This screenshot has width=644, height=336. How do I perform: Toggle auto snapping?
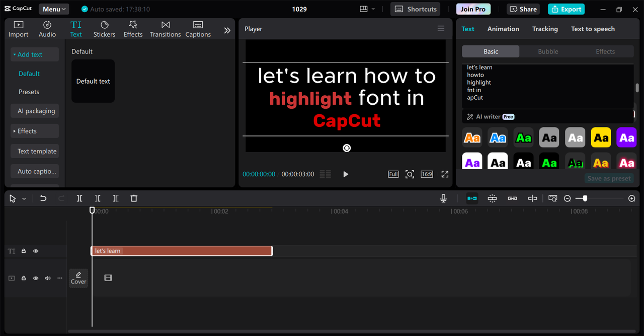coord(492,198)
